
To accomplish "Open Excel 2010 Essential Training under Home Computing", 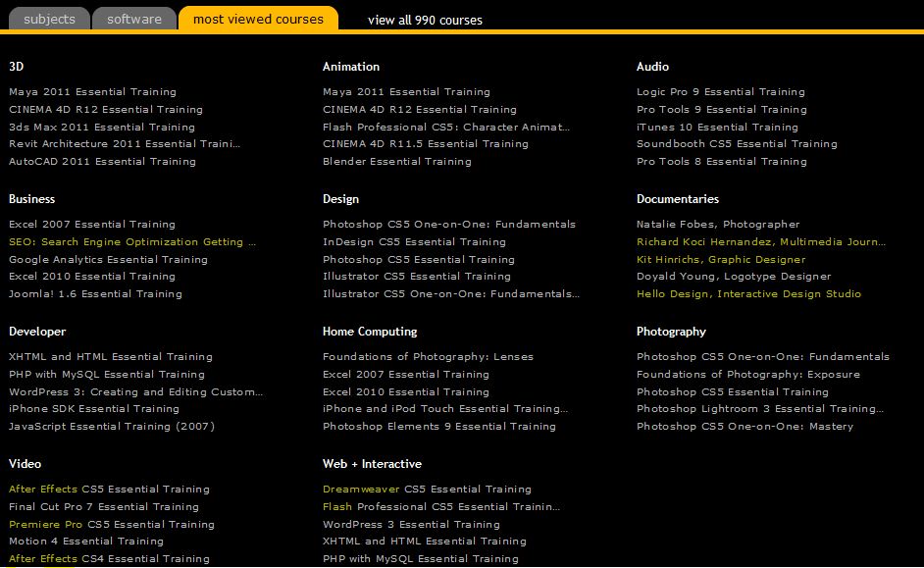I will pos(406,392).
